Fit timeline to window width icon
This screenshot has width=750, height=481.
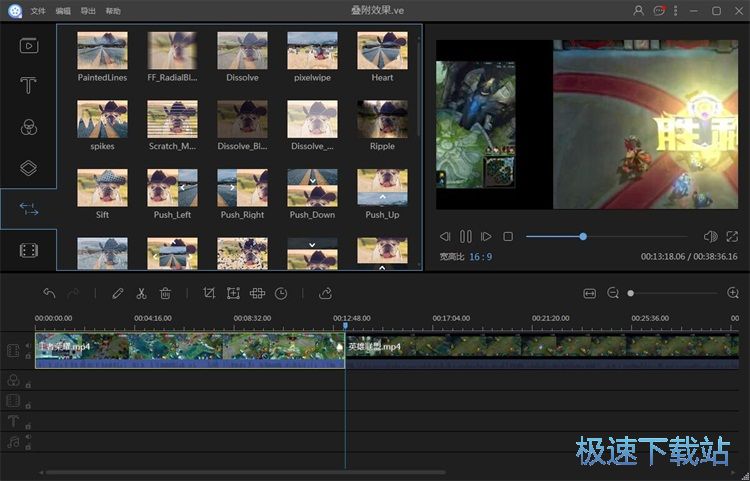(590, 293)
